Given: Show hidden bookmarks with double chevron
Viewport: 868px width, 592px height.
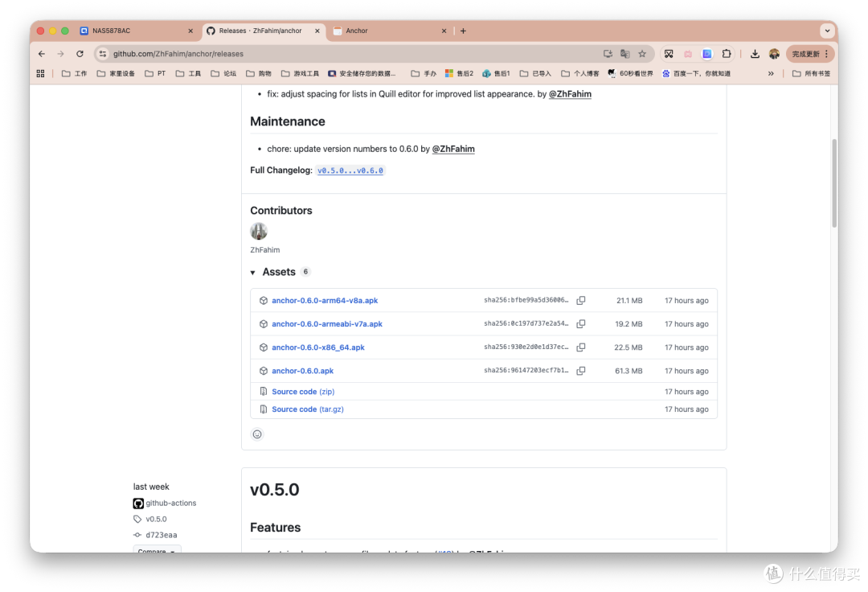Looking at the screenshot, I should (x=771, y=73).
